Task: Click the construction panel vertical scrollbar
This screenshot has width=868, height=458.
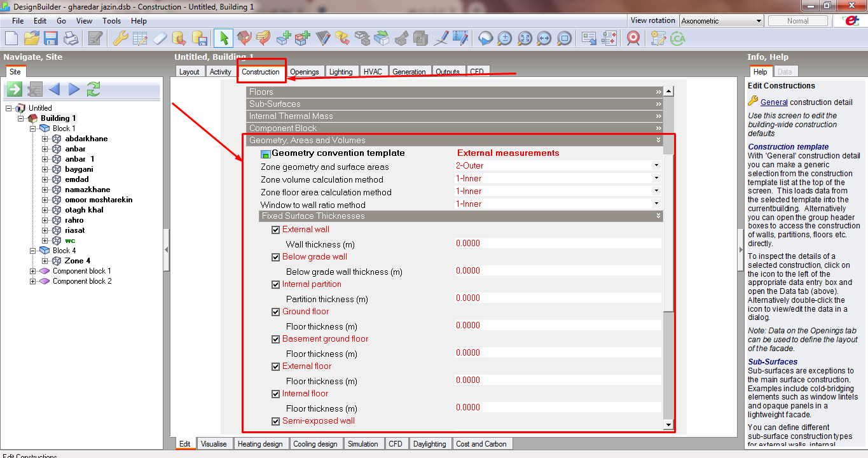Action: coord(668,258)
